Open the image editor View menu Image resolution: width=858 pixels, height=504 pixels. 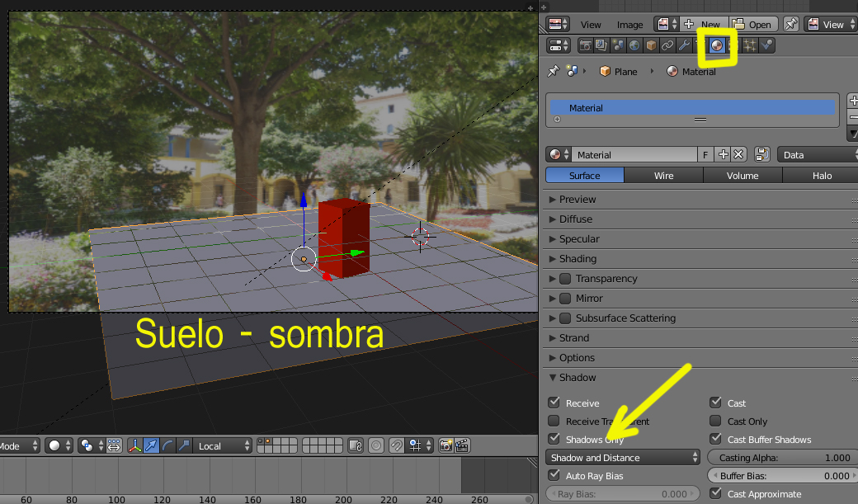[591, 25]
